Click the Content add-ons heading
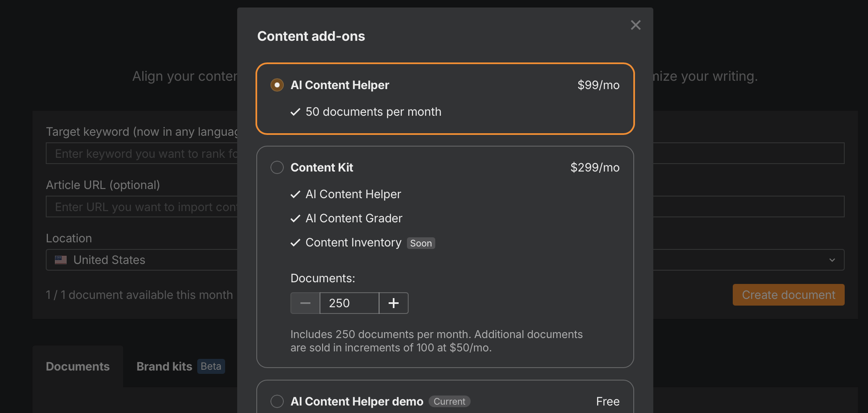 (311, 36)
